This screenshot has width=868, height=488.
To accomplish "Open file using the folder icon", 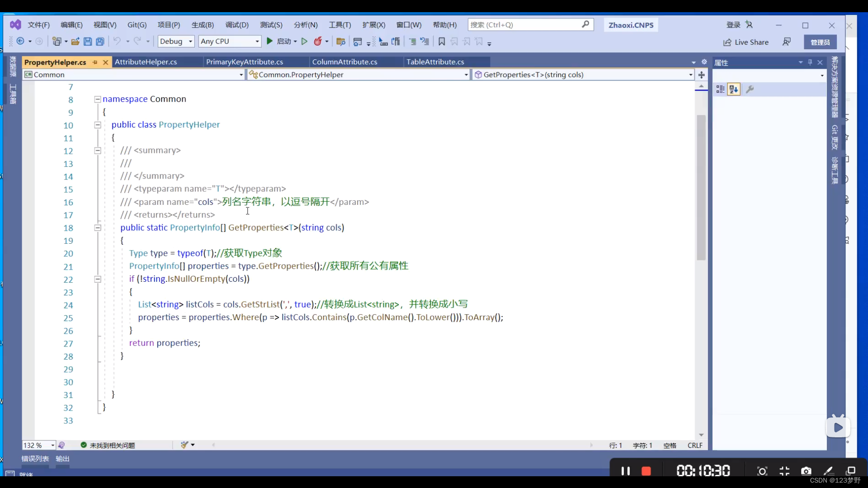I will tap(75, 41).
